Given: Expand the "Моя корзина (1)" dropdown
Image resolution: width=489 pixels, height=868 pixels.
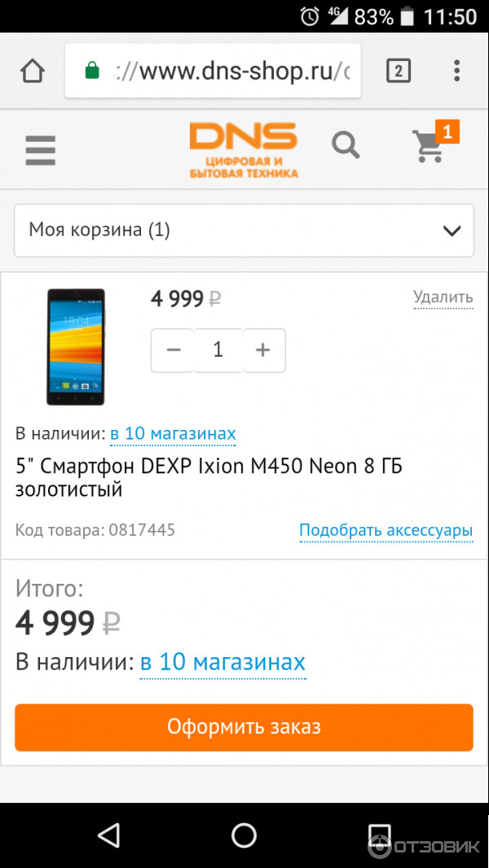Looking at the screenshot, I should 244,230.
